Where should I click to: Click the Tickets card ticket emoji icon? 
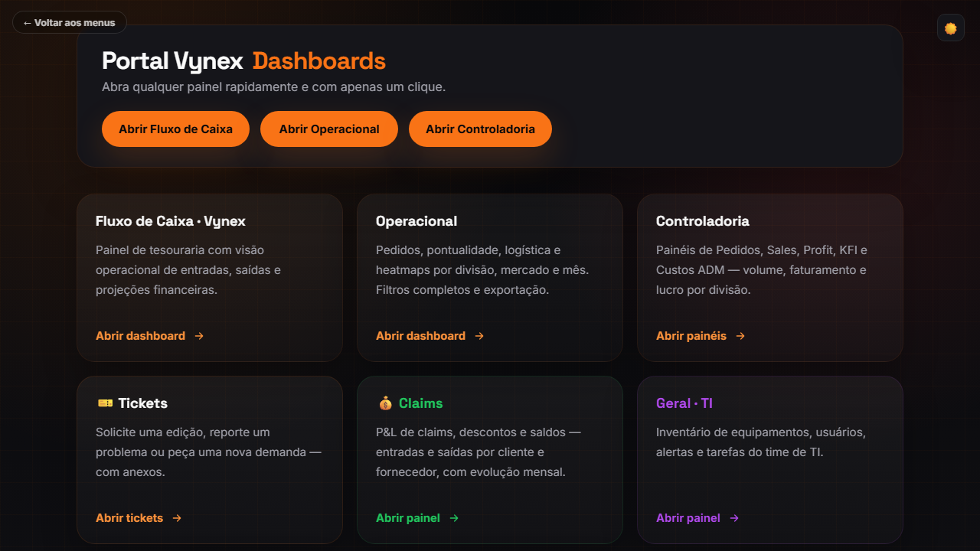coord(105,403)
